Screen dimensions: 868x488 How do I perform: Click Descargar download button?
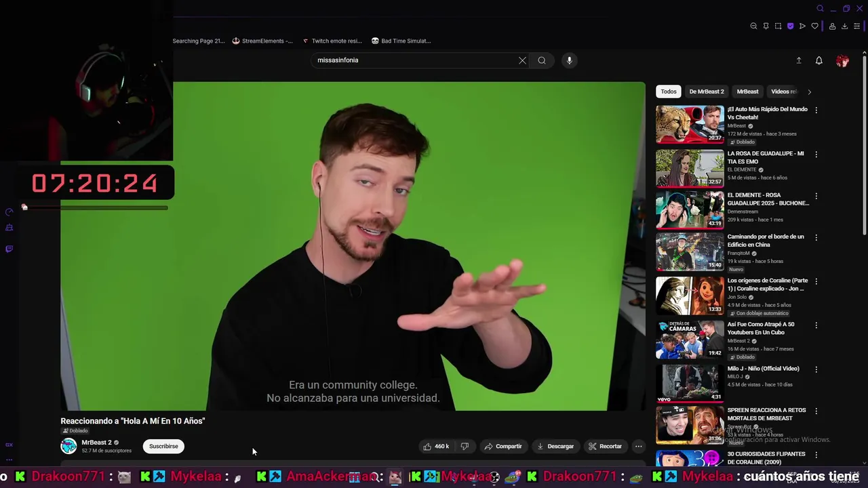[555, 446]
